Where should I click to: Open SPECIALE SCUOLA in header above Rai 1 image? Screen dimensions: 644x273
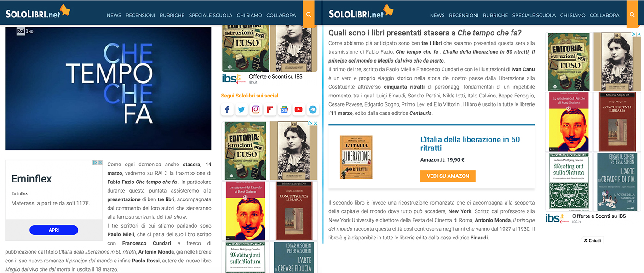click(211, 15)
